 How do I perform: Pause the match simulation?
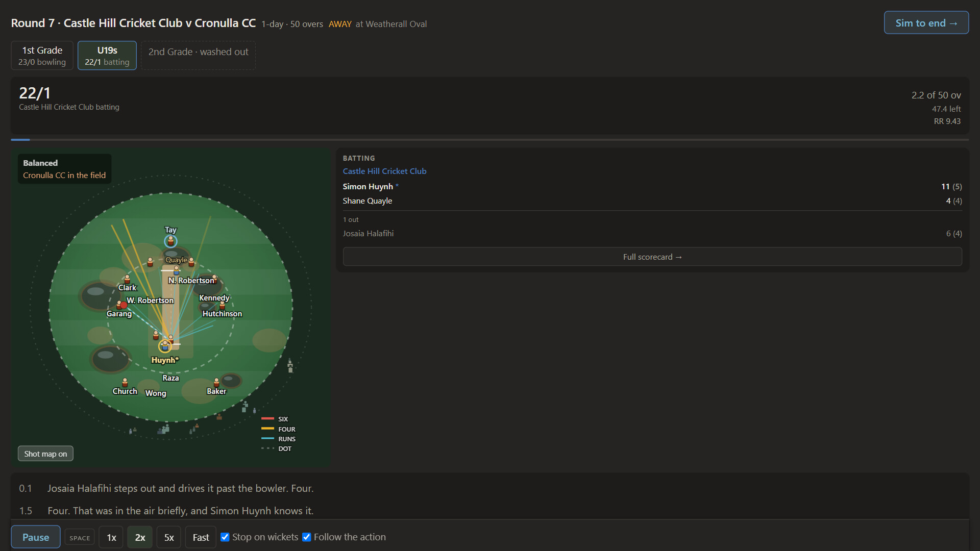(x=36, y=537)
